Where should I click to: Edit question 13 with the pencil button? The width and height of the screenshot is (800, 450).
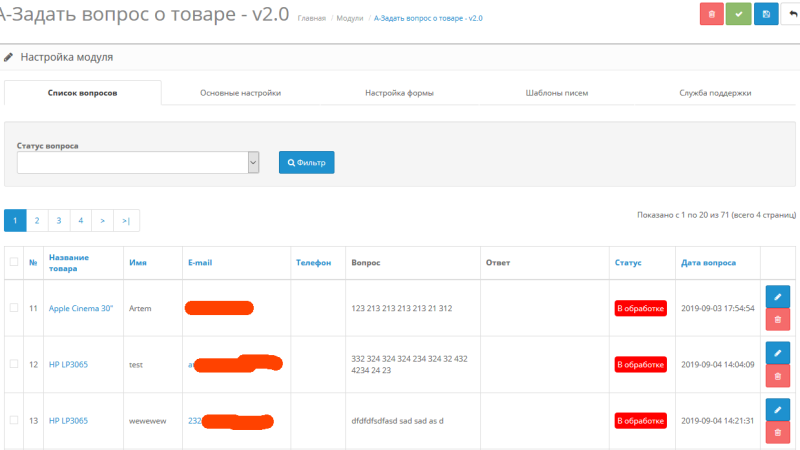(x=778, y=409)
